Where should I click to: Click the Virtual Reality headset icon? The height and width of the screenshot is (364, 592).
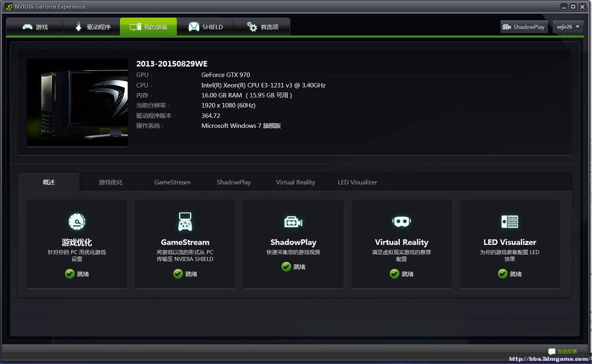402,221
